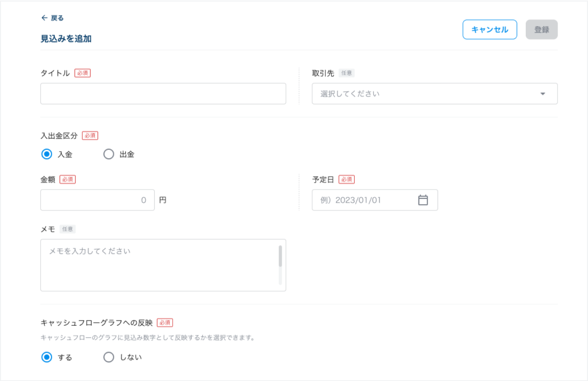588x381 pixels.
Task: Choose しない for cash flow graph
Action: point(108,357)
